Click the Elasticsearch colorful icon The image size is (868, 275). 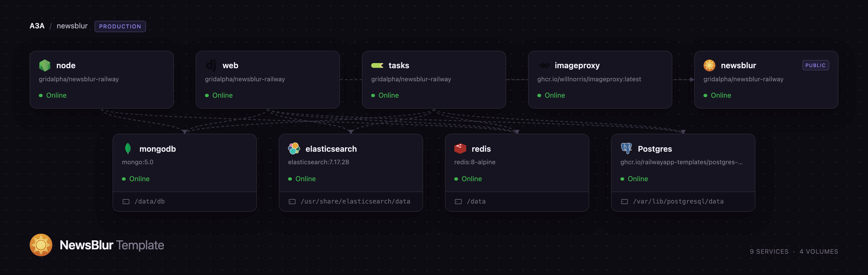294,149
